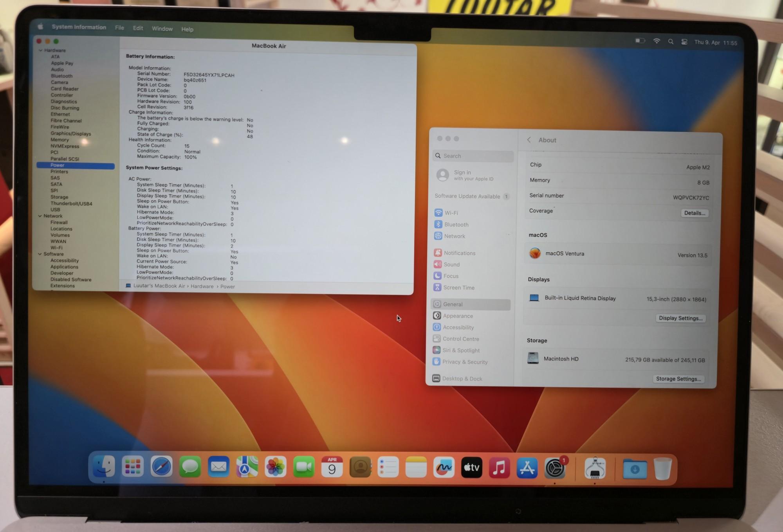Open Freeform app in Dock
Screen dimensions: 783x532
pyautogui.click(x=444, y=467)
